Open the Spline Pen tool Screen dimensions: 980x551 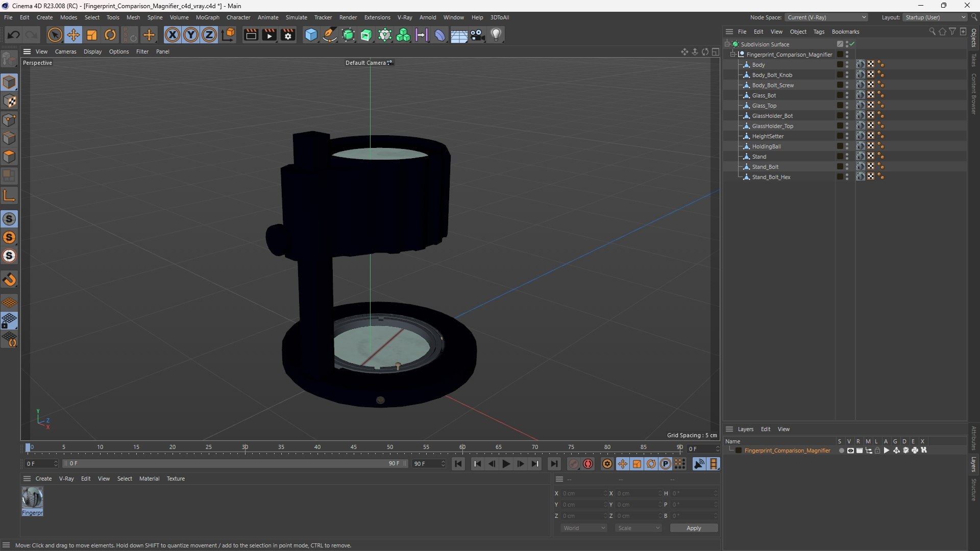click(330, 35)
